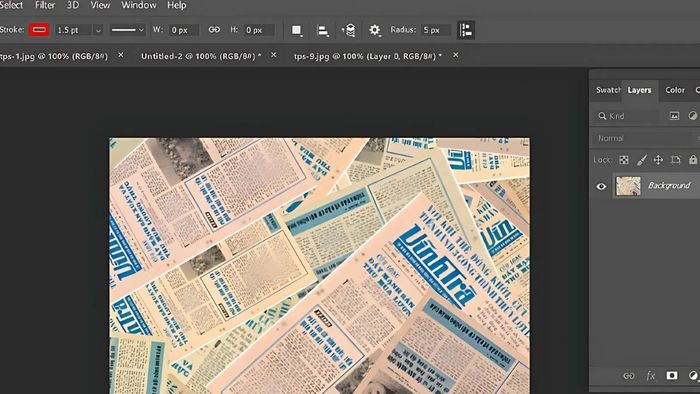
Task: Toggle the adjustment layer filter icon
Action: 692,116
